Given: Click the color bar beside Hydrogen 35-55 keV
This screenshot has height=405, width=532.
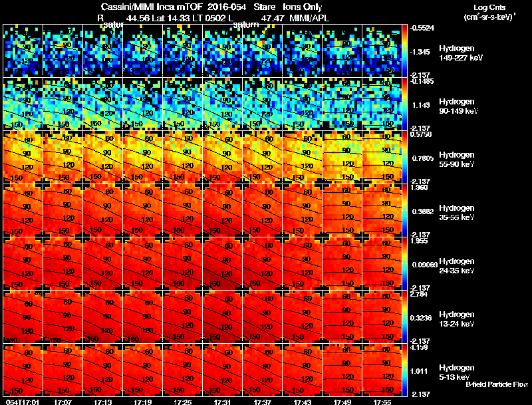Looking at the screenshot, I should pyautogui.click(x=405, y=210).
